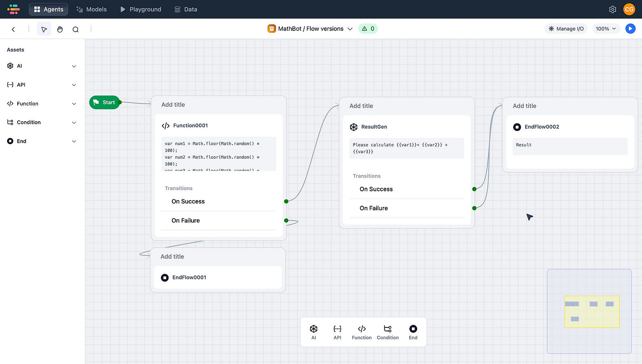This screenshot has width=642, height=364.
Task: Open settings via the gear icon
Action: pyautogui.click(x=612, y=9)
